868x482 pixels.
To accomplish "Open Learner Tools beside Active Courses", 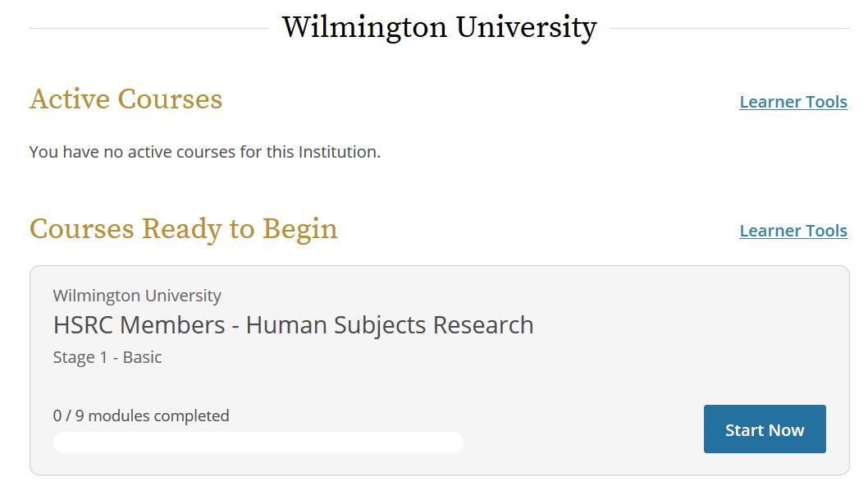I will pyautogui.click(x=793, y=102).
